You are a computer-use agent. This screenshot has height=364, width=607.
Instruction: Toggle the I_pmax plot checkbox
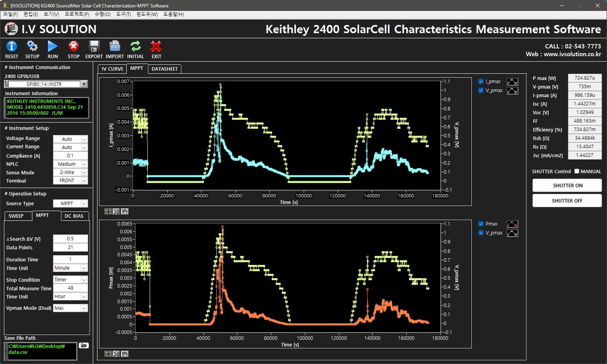[481, 81]
